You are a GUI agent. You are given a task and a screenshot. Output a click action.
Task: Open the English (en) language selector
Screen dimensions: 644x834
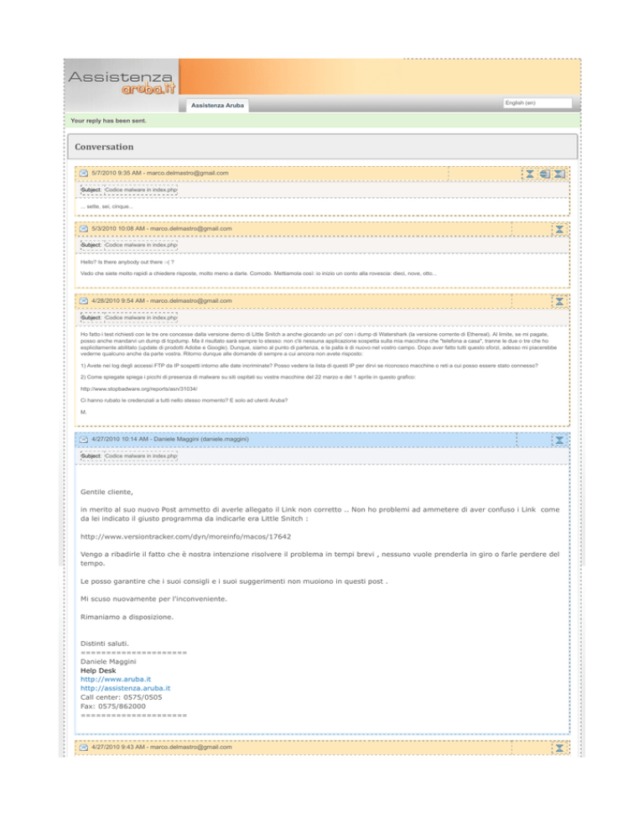coord(538,102)
